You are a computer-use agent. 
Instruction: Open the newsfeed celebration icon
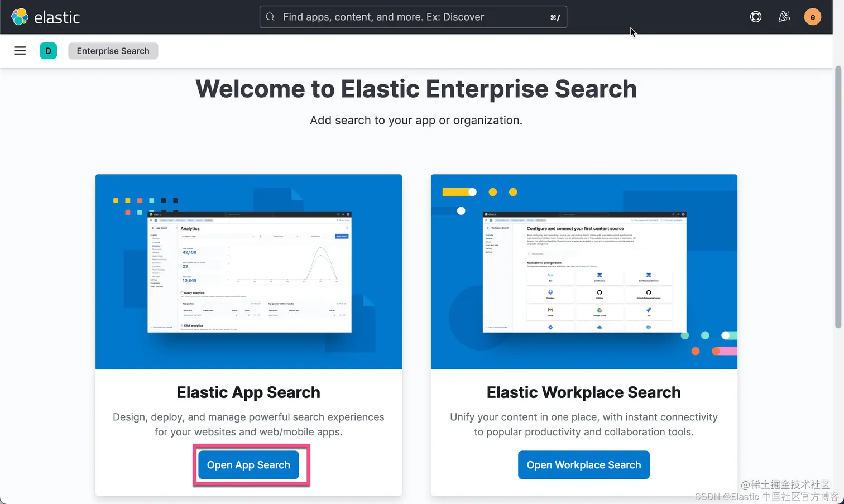pyautogui.click(x=784, y=17)
